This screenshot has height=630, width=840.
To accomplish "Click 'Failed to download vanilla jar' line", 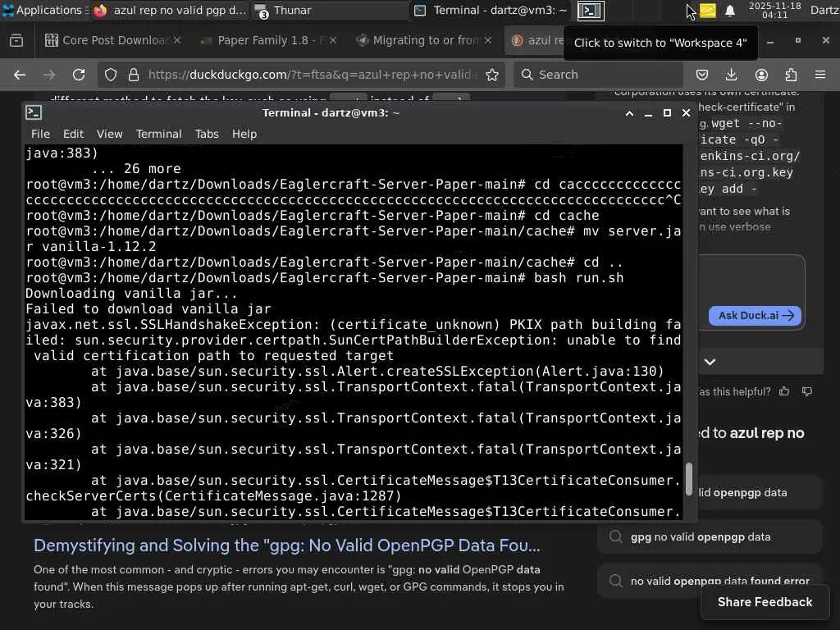I will [x=148, y=309].
